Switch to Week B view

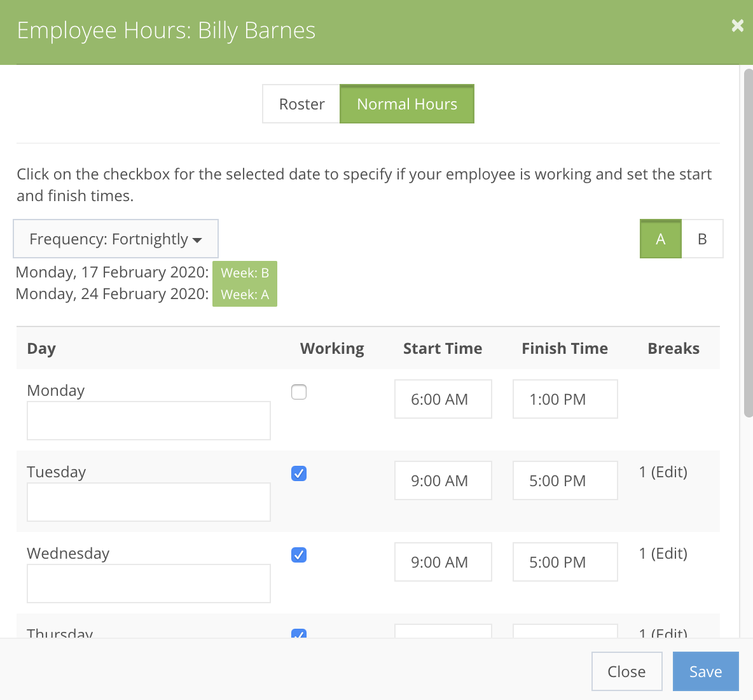tap(702, 239)
